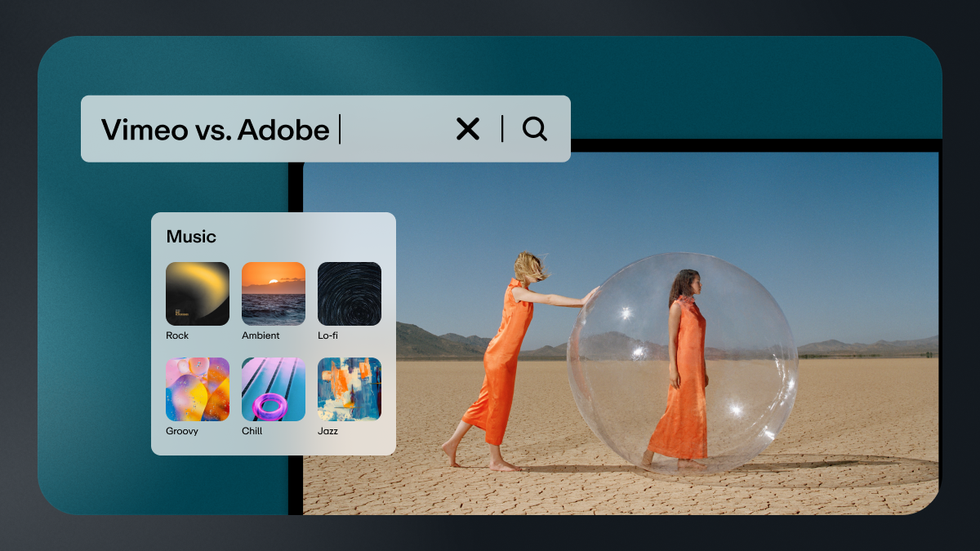Click into the 'Vimeo vs. Adobe' search field

click(245, 129)
